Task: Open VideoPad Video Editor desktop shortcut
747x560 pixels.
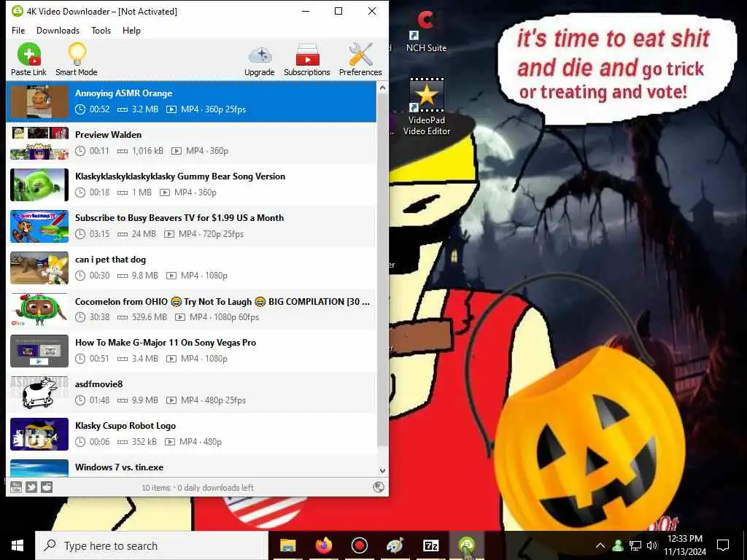Action: click(426, 107)
